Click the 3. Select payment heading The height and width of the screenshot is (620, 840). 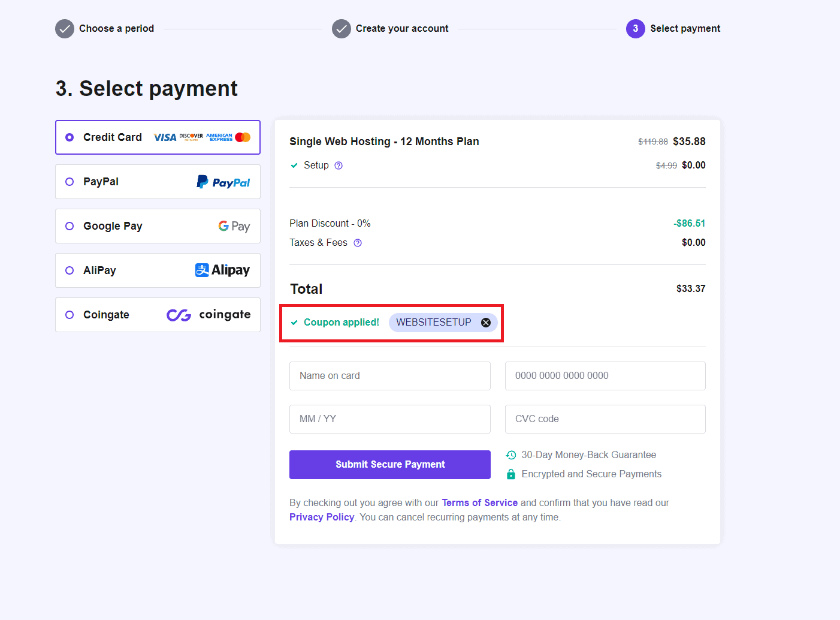tap(147, 89)
